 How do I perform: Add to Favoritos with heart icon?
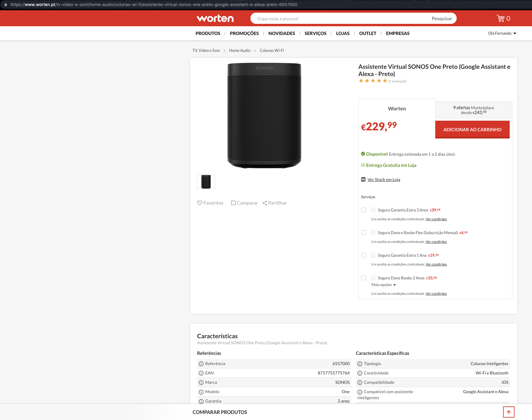pyautogui.click(x=200, y=203)
